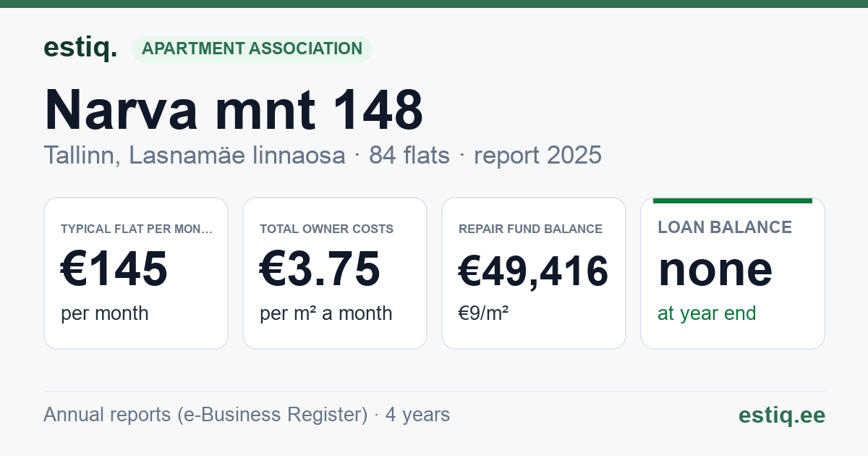
Task: Click the TYPICAL FLAT PER MON… label
Action: click(137, 229)
